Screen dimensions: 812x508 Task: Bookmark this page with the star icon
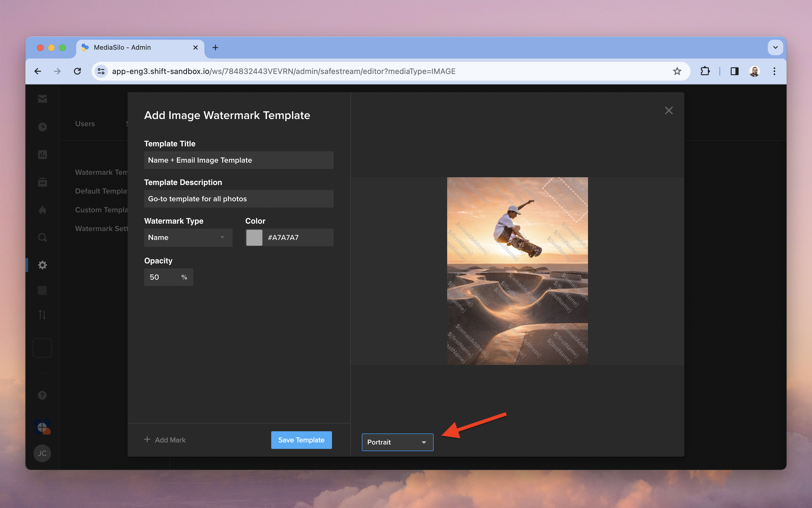pos(677,71)
